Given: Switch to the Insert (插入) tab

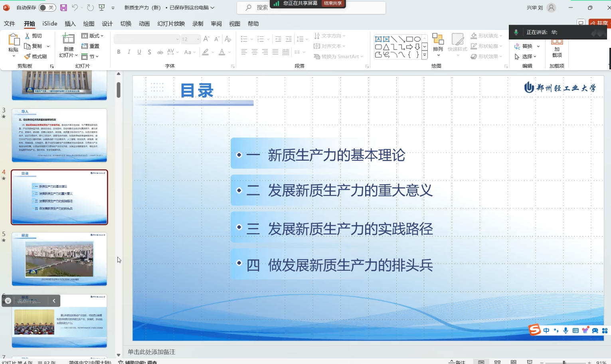Looking at the screenshot, I should tap(70, 24).
